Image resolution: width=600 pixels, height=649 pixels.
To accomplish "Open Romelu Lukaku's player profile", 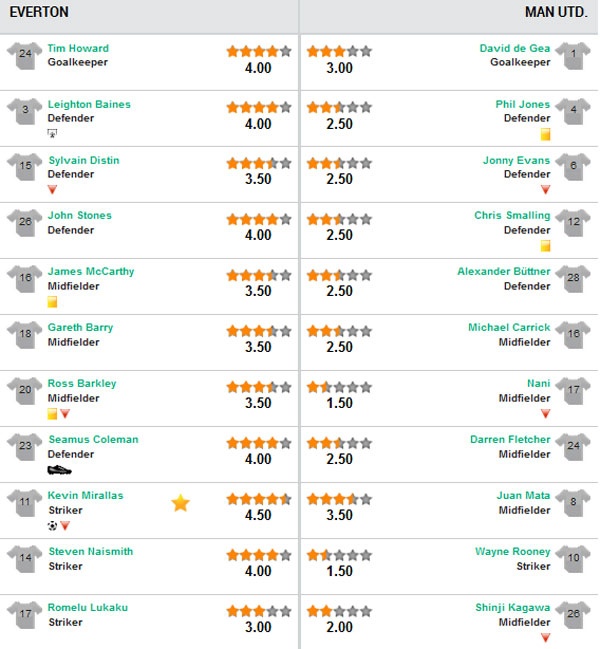I will pos(88,607).
